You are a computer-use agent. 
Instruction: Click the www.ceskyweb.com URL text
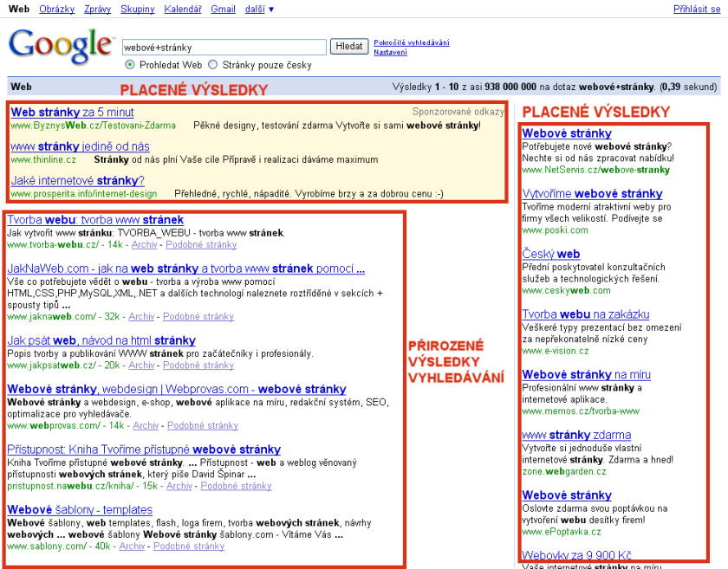click(x=567, y=290)
